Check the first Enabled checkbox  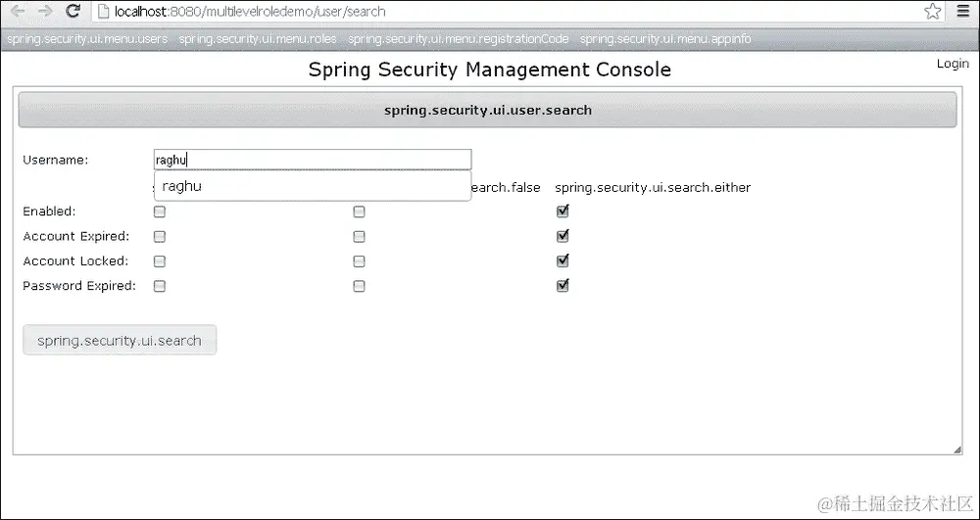pyautogui.click(x=160, y=212)
